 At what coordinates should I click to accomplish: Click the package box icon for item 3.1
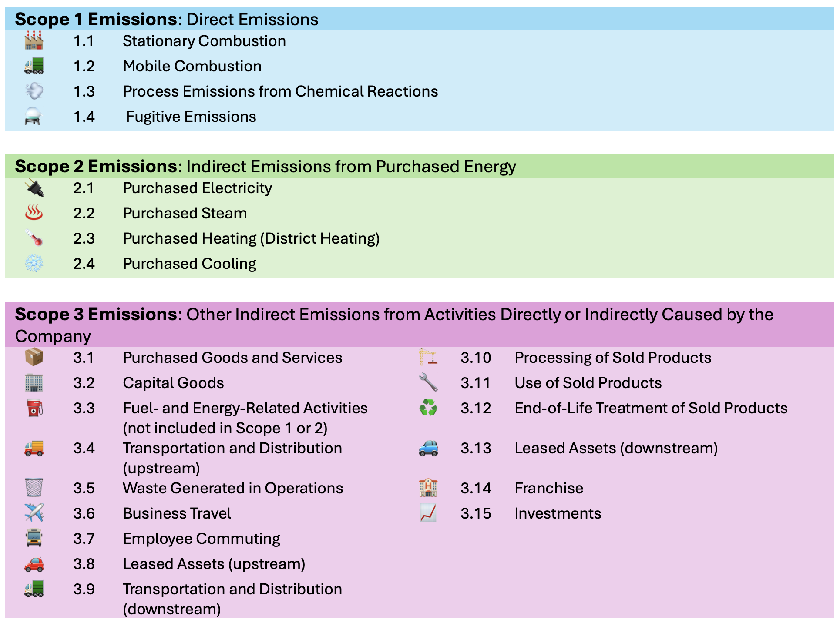coord(34,358)
